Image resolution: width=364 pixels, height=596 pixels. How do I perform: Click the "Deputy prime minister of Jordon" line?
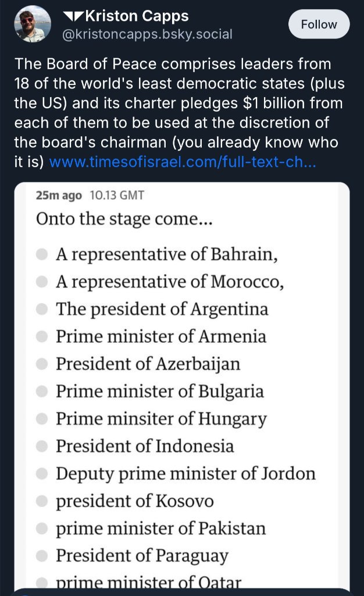tap(185, 473)
